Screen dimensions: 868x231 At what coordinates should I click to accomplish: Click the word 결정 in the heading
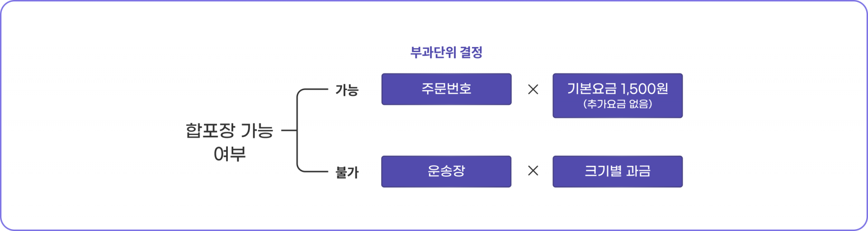[471, 52]
